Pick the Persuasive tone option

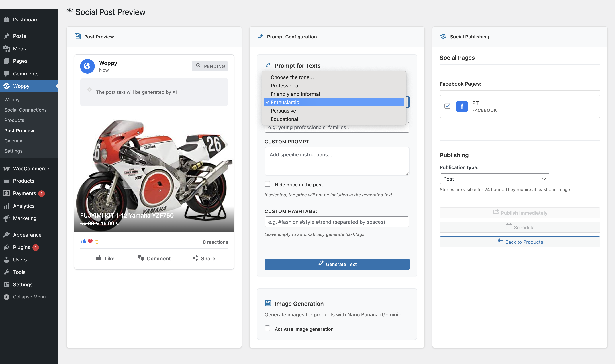coord(334,111)
